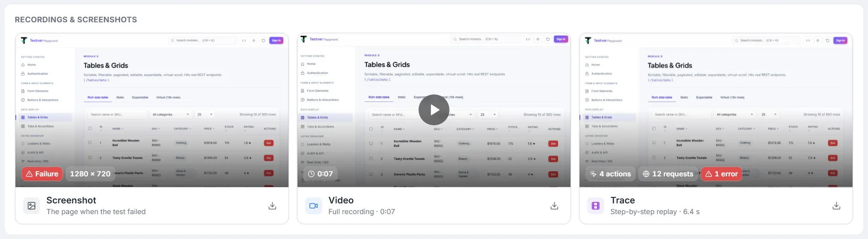The height and width of the screenshot is (239, 868).
Task: Click "Full recording · 0:07" subtitle
Action: (361, 212)
